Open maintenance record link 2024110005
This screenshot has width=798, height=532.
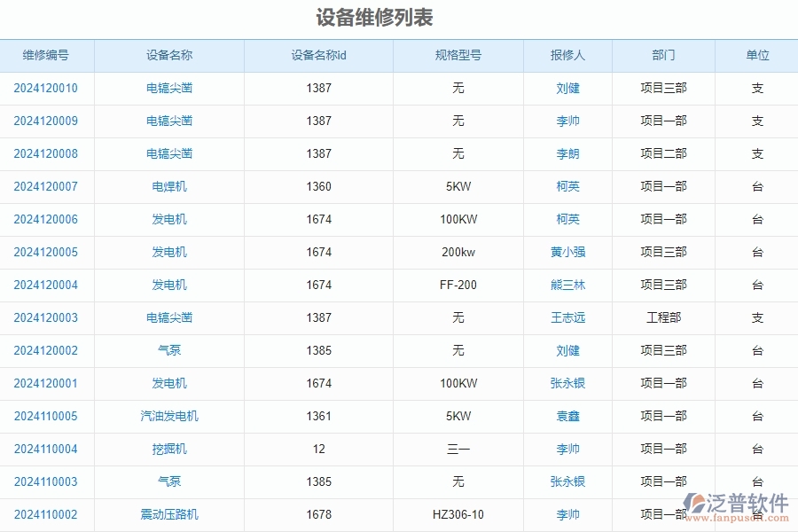tap(47, 416)
